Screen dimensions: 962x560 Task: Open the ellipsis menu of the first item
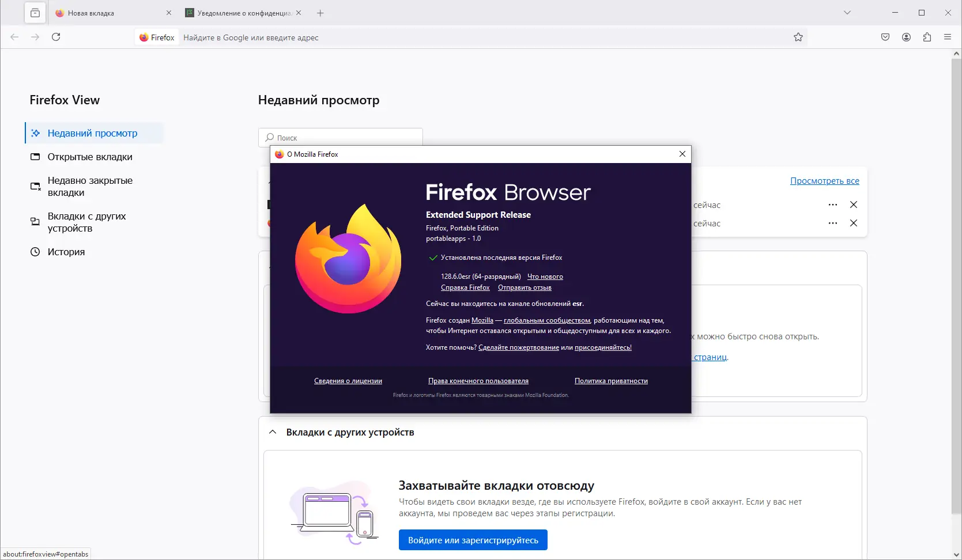(x=832, y=205)
